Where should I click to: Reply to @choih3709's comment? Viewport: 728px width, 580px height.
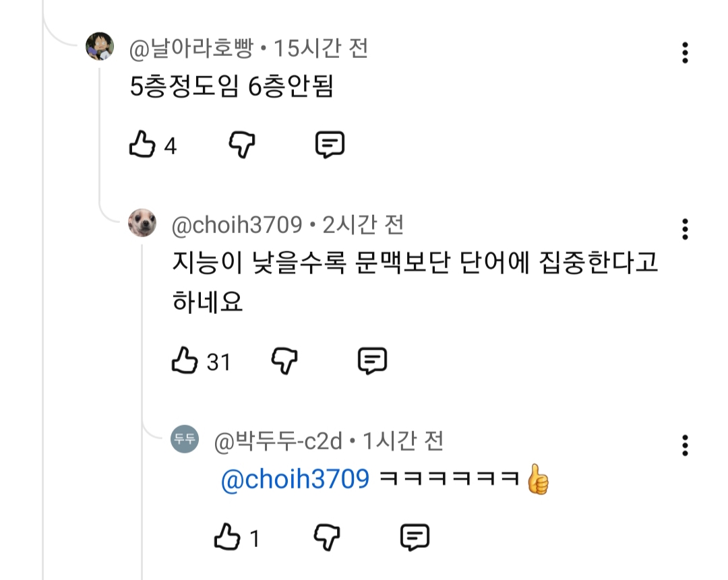pyautogui.click(x=372, y=362)
